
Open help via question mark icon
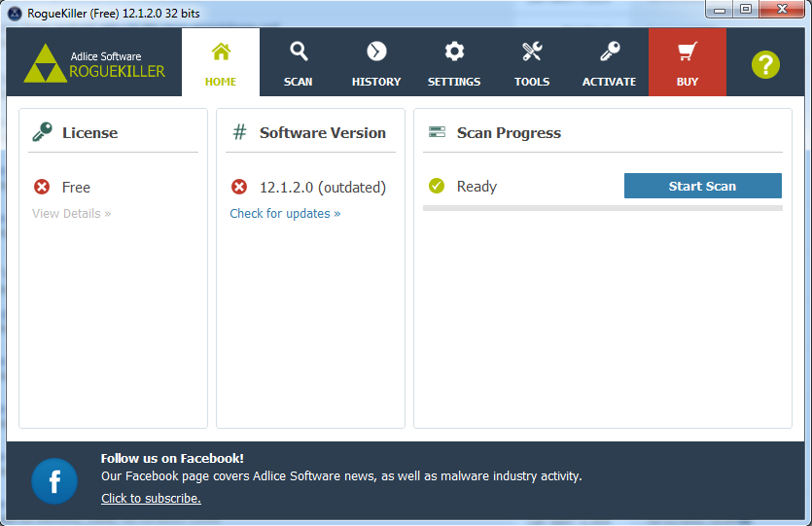point(765,64)
